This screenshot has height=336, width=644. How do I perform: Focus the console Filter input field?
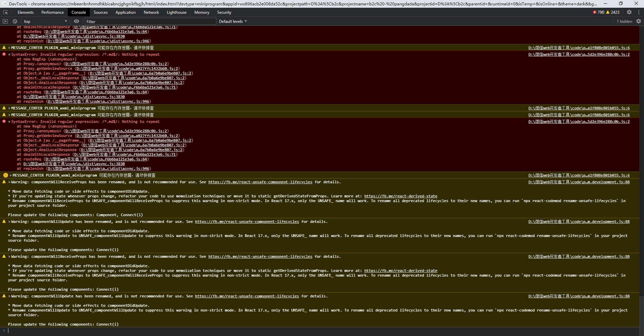[151, 21]
